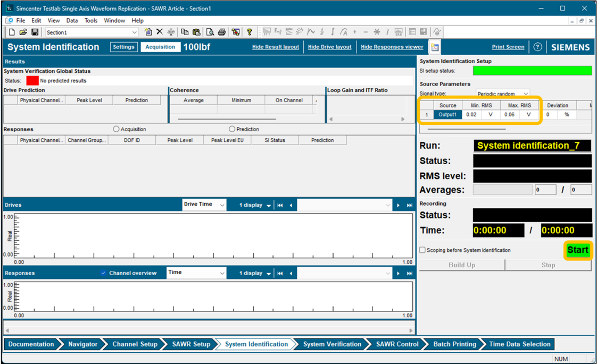Click the New file icon in toolbar

(12, 32)
